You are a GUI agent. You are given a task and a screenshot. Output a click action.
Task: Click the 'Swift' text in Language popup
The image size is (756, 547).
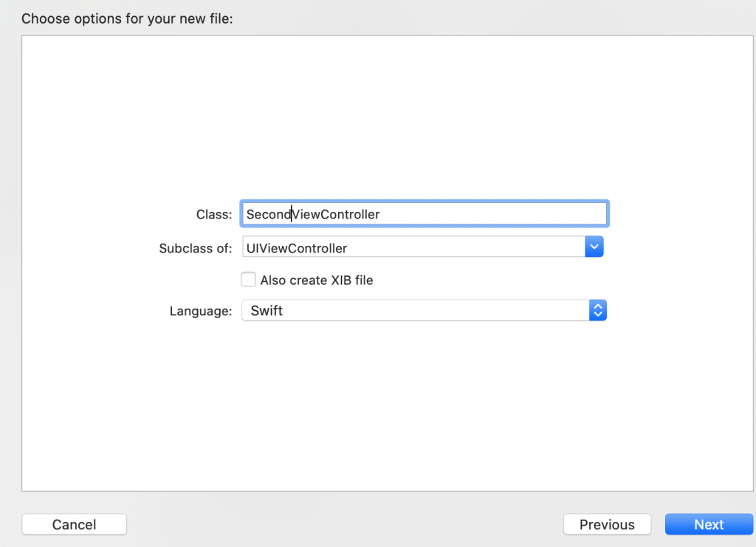click(267, 311)
